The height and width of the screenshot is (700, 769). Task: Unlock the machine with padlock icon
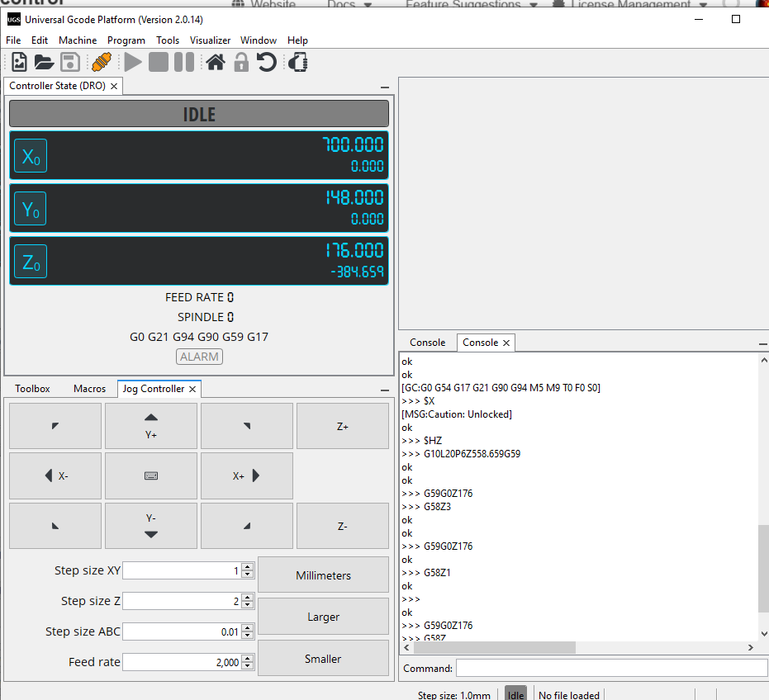click(241, 62)
